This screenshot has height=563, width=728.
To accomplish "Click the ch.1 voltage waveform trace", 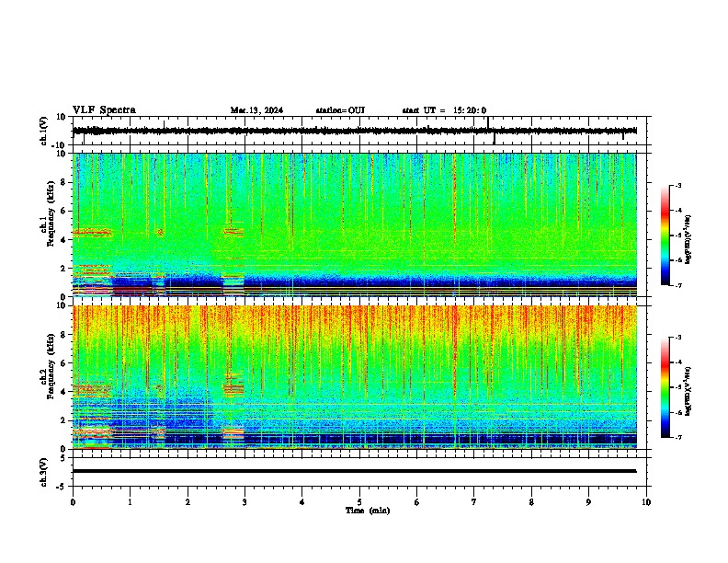I will pyautogui.click(x=354, y=131).
